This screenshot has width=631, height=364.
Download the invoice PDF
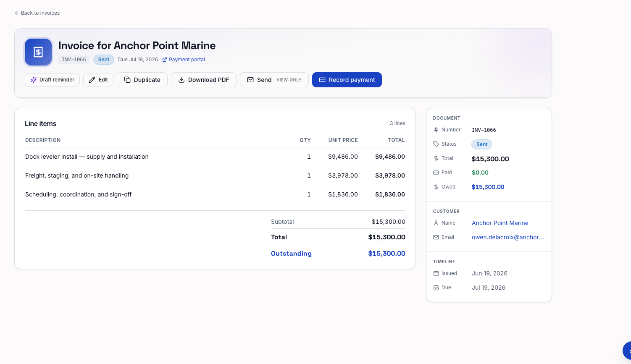click(x=204, y=80)
